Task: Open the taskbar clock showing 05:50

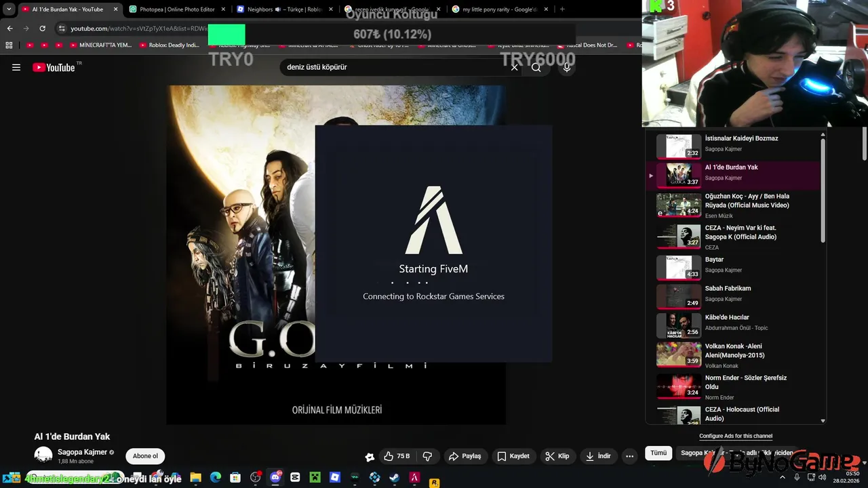Action: (848, 477)
